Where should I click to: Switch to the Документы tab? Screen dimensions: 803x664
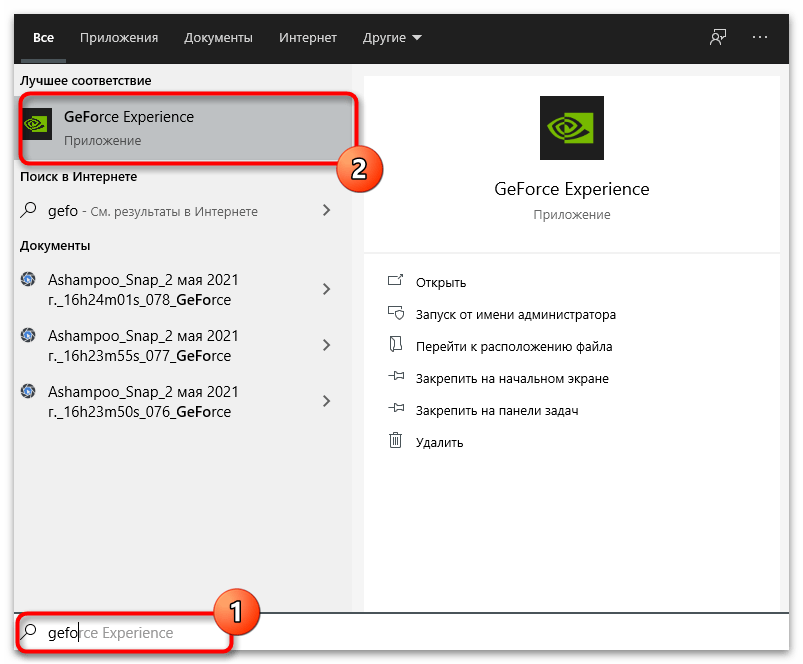pos(218,38)
